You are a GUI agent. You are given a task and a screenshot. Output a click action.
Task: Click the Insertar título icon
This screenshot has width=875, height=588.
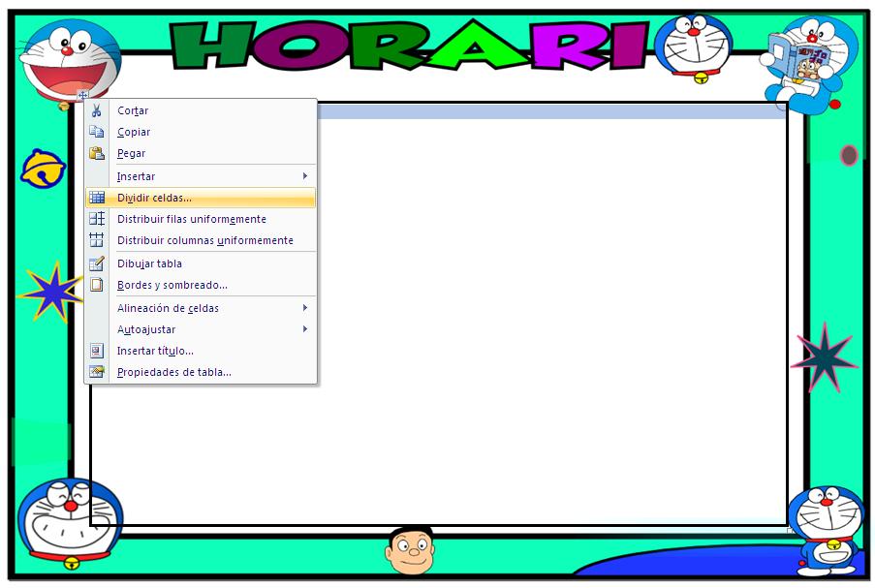pyautogui.click(x=97, y=351)
